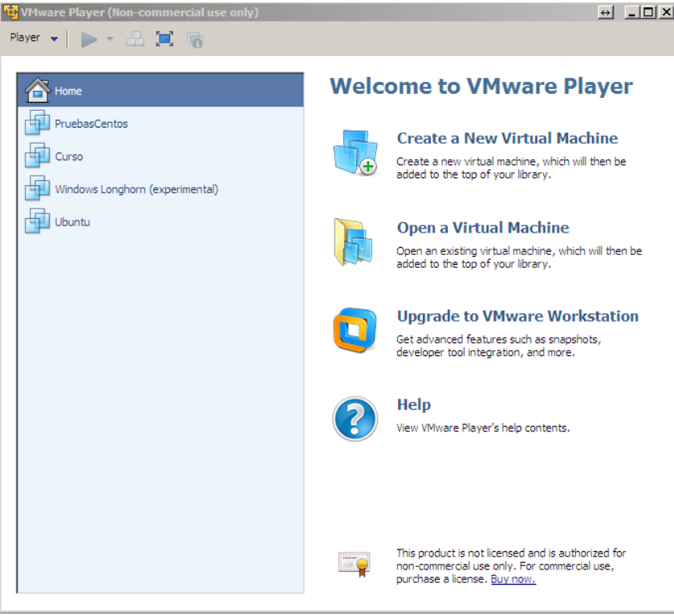Click the 'Get advanced features such as snapshots' description
674x616 pixels.
pos(498,346)
